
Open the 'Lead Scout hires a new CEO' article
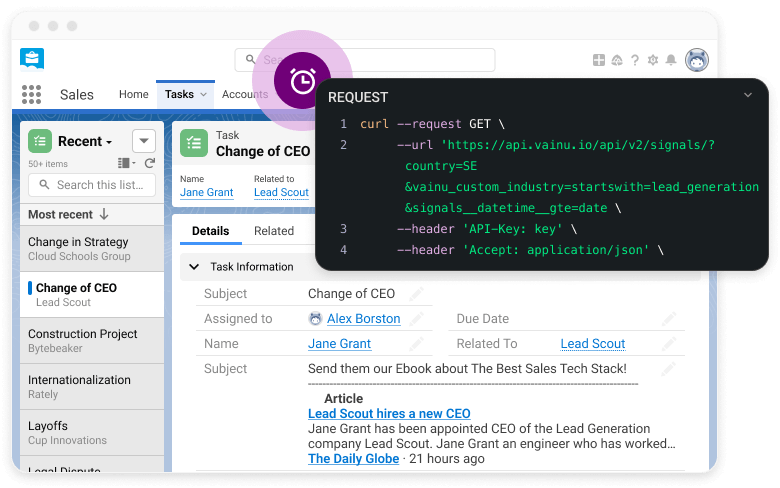tap(389, 413)
